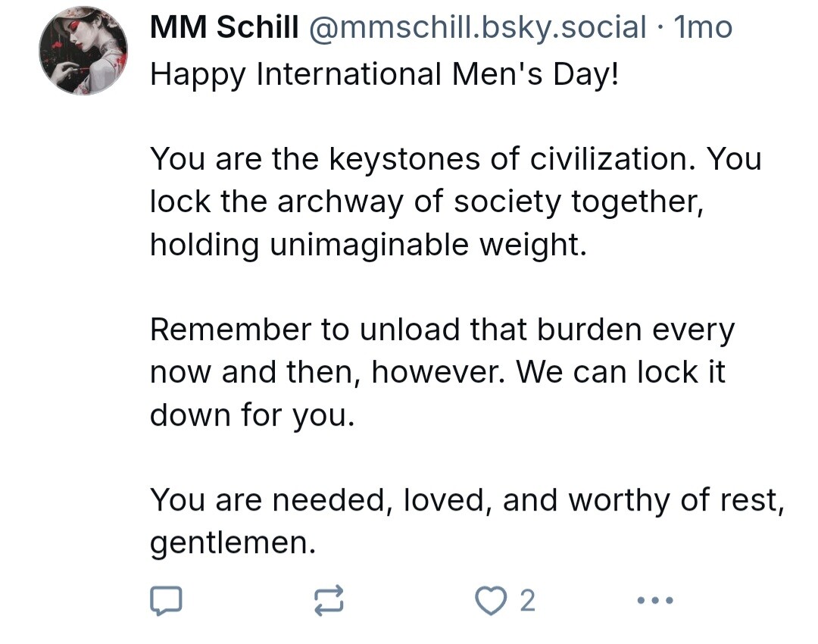Screen dimensions: 818x644
Task: Open MM Schill's profile avatar picture
Action: 83,51
